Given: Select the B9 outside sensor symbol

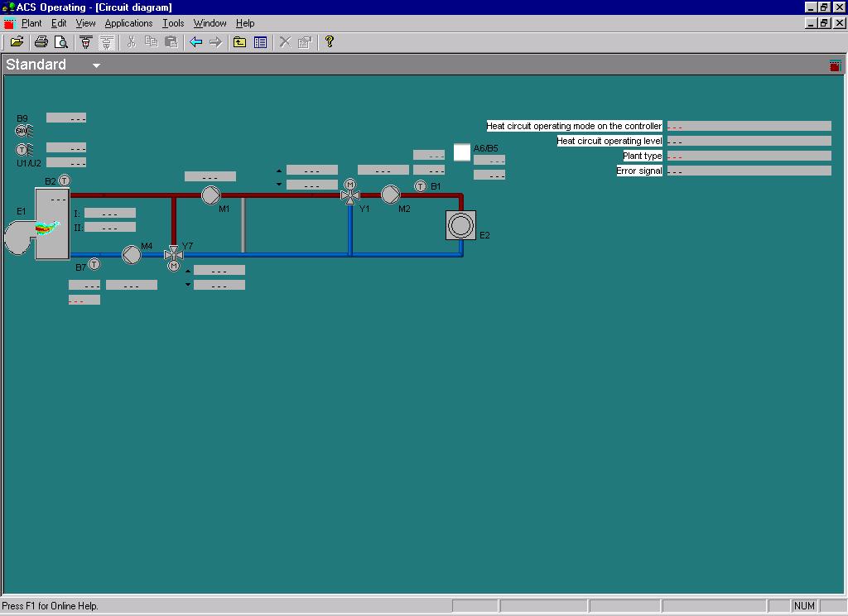Looking at the screenshot, I should coord(24,130).
